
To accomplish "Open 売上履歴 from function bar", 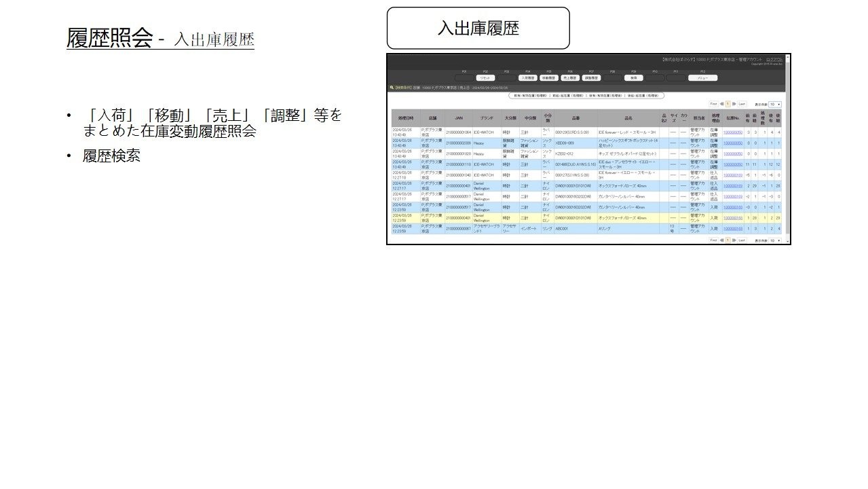I will point(570,77).
